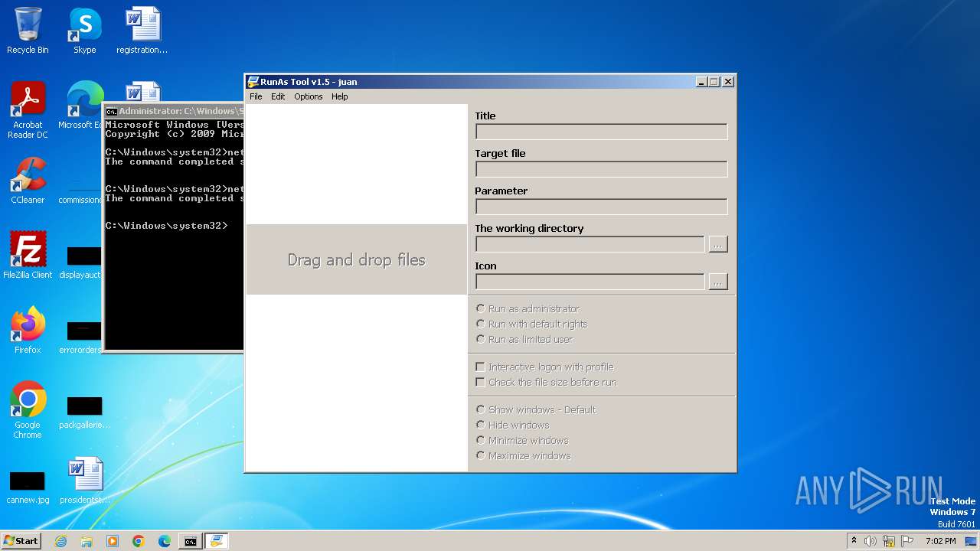Switch to Command Prompt taskbar button
This screenshot has width=980, height=551.
pyautogui.click(x=190, y=541)
